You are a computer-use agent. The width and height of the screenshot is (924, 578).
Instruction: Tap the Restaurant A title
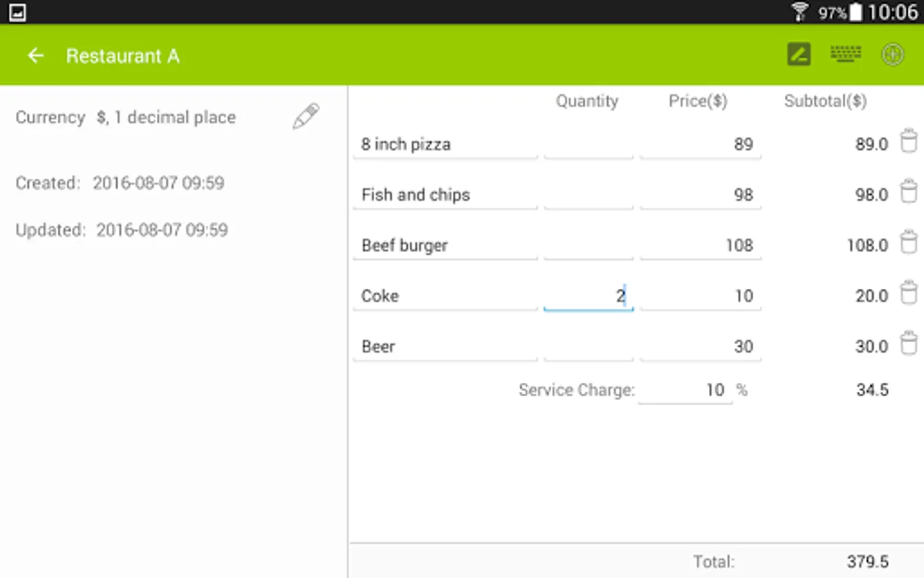123,57
